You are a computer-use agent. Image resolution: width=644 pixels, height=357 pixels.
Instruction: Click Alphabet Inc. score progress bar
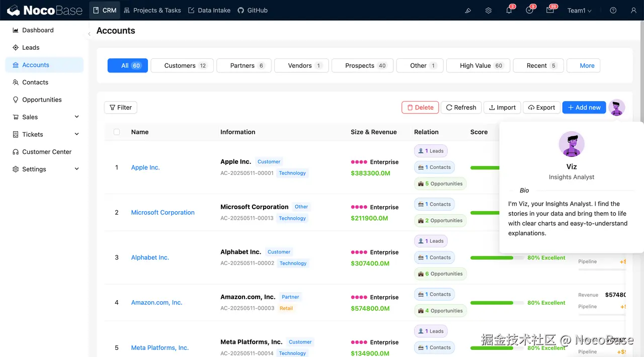(x=497, y=257)
